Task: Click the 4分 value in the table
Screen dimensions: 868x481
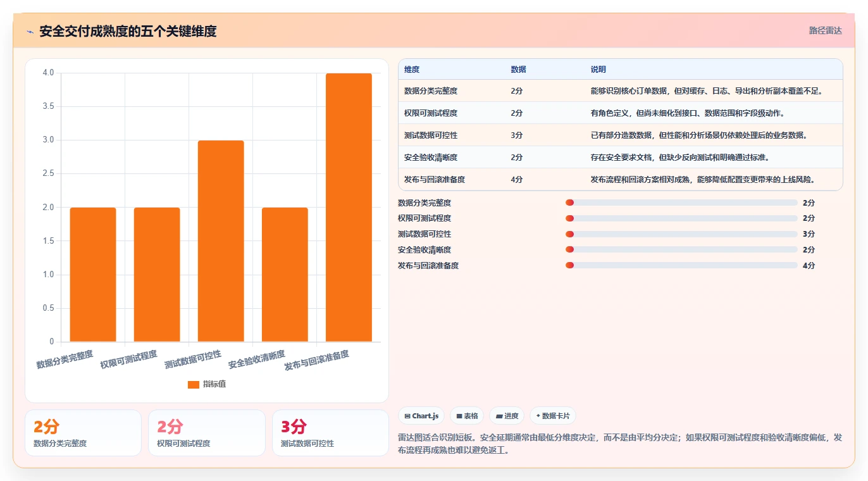Action: (x=517, y=180)
